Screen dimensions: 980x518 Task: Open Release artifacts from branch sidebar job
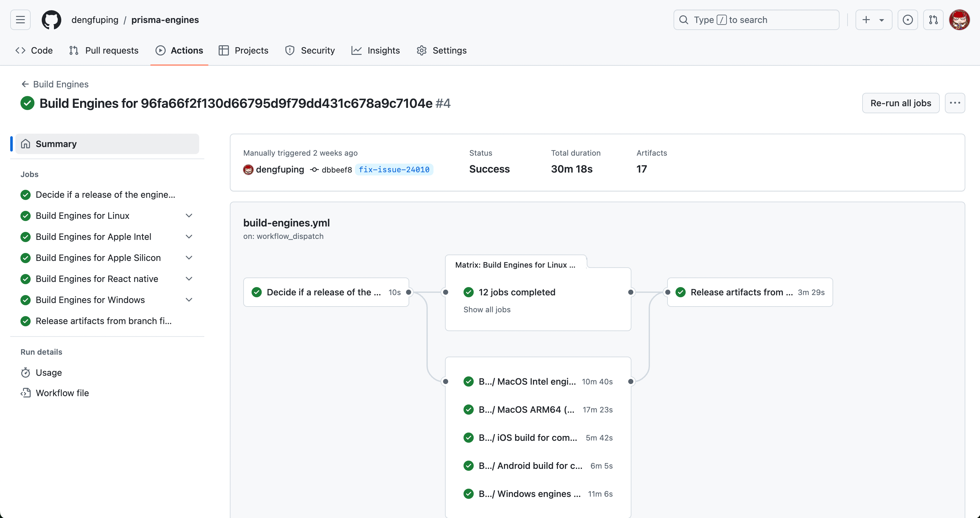point(103,321)
